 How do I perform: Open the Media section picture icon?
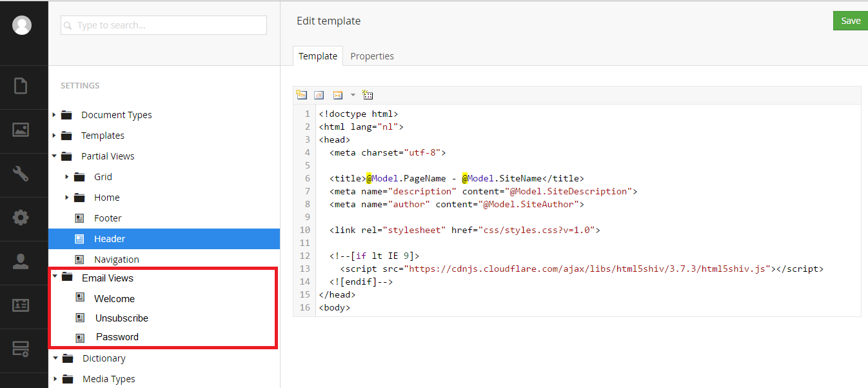(21, 129)
